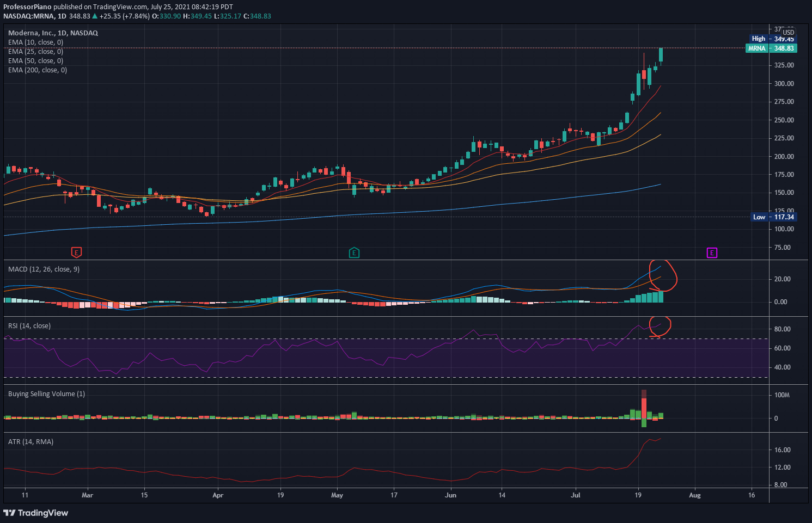The image size is (812, 523).
Task: Click the +25.35 (+7.84%) change value
Action: 125,16
